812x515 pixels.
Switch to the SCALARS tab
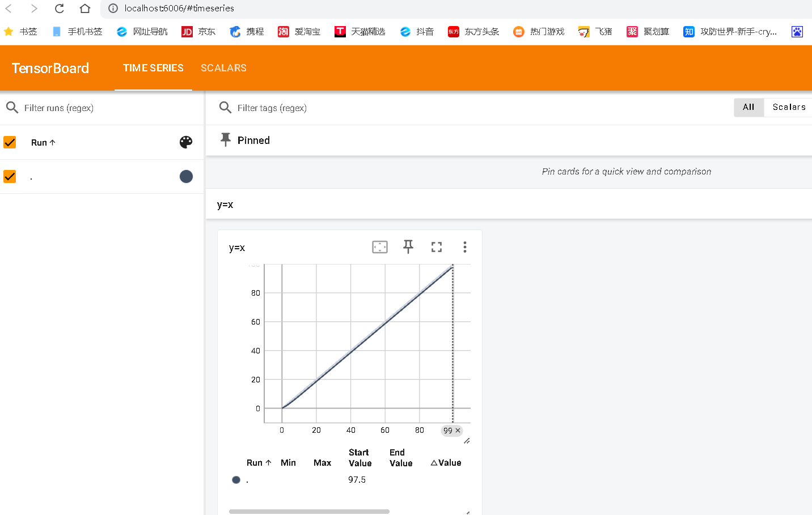coord(223,67)
